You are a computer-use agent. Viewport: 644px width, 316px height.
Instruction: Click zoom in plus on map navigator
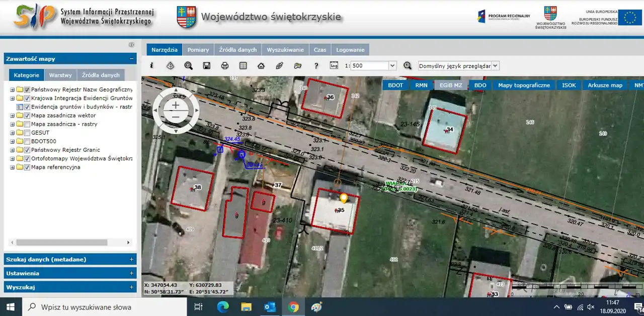(175, 105)
